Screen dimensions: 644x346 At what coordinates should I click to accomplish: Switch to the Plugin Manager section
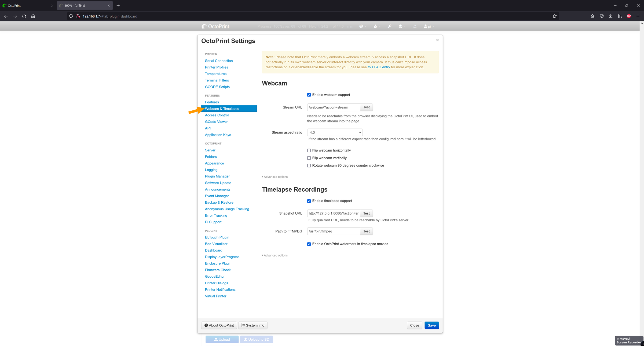point(217,176)
